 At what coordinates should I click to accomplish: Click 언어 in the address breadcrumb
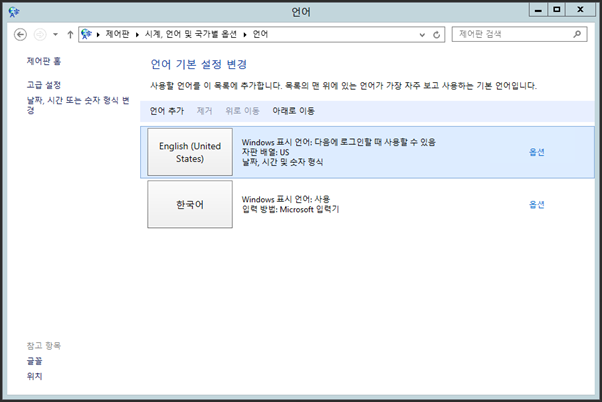coord(260,34)
